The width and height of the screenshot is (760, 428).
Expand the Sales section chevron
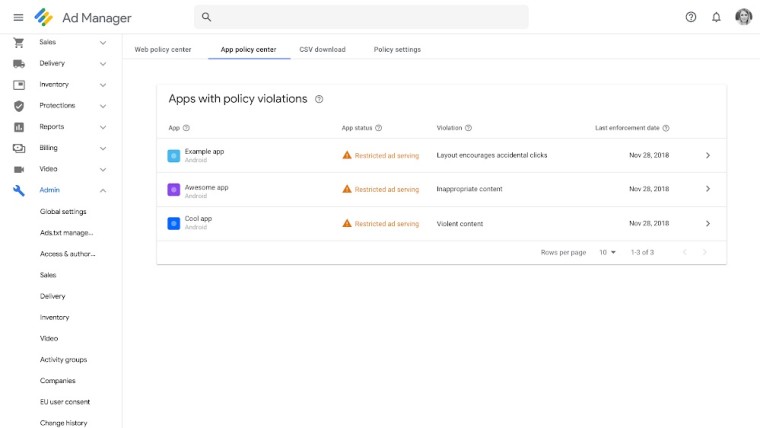tap(103, 43)
